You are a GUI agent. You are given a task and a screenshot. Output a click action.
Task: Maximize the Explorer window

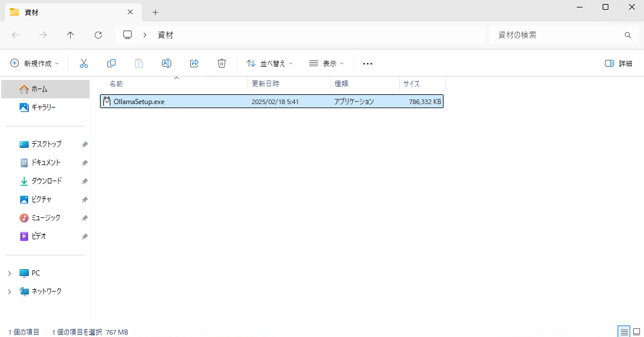point(606,7)
